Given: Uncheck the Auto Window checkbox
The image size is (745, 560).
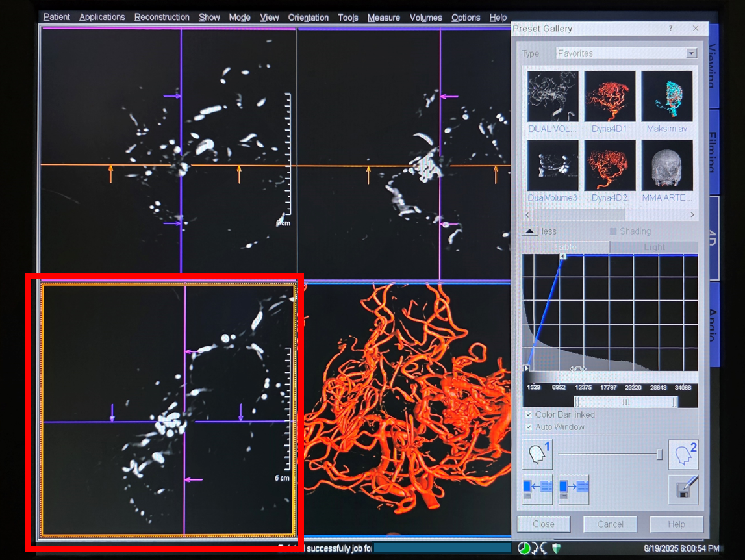Looking at the screenshot, I should [528, 427].
